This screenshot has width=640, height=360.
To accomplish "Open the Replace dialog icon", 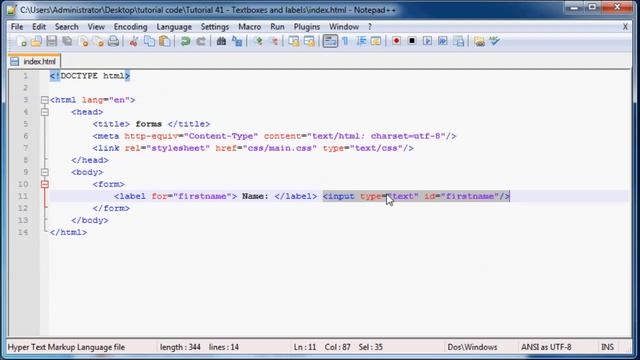I will [237, 41].
